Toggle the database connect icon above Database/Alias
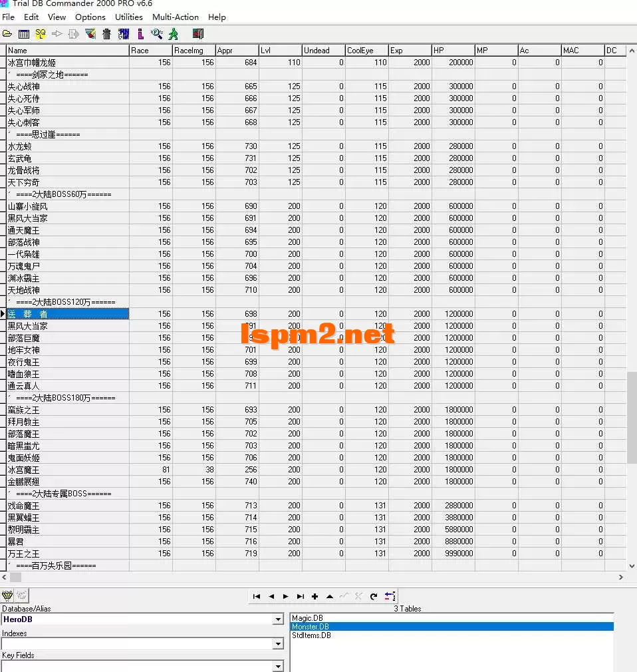This screenshot has width=637, height=672. [8, 595]
